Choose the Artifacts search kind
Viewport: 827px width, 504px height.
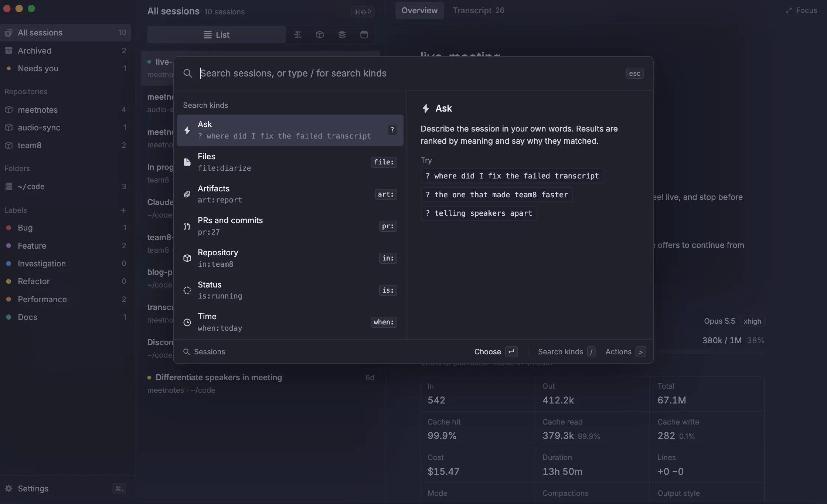290,194
